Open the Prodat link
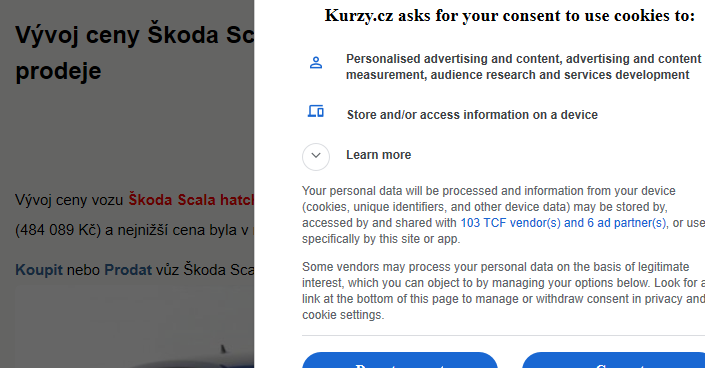Viewport: 705px width, 368px height. tap(128, 270)
